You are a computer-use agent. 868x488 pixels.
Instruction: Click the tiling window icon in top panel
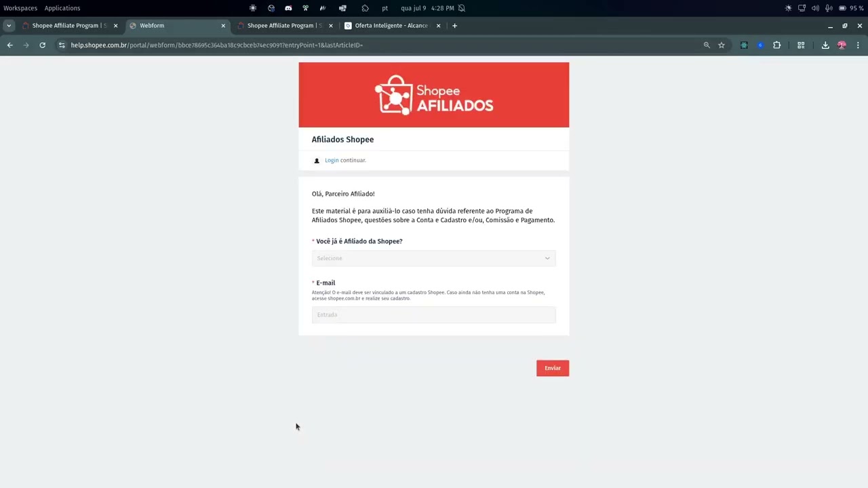pyautogui.click(x=342, y=8)
